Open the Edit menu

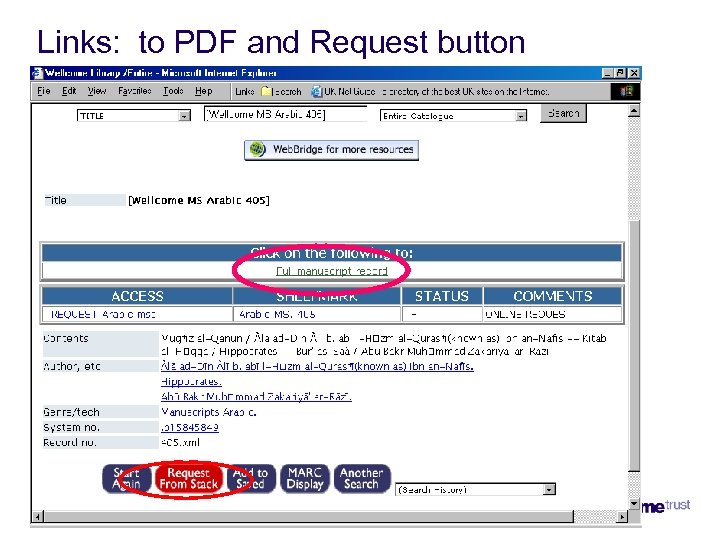(x=69, y=91)
